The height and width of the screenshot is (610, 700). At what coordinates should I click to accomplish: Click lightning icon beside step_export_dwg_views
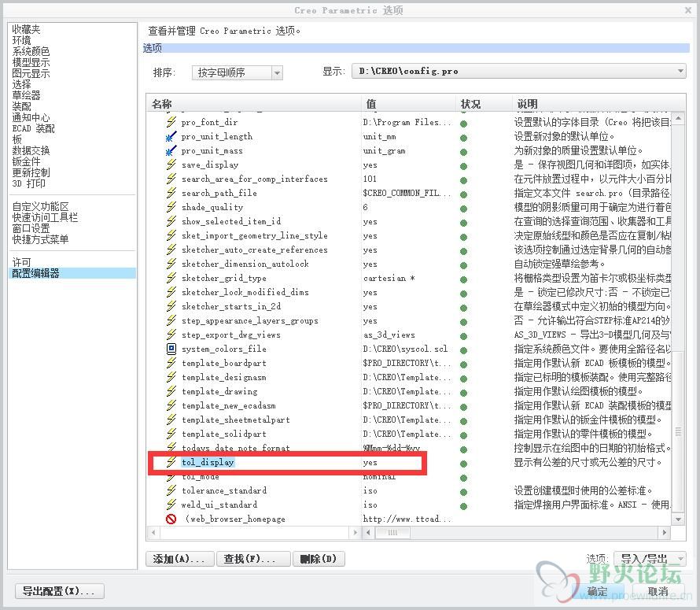[x=171, y=335]
